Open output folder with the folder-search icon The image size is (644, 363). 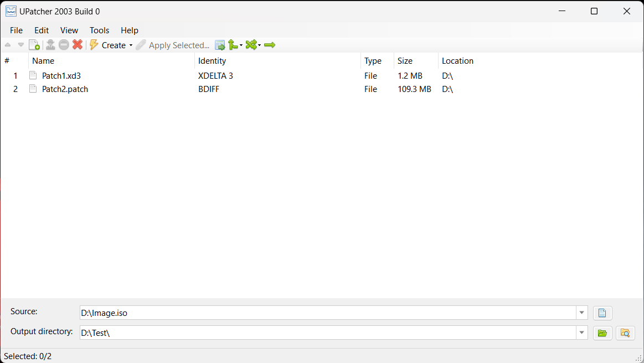coord(625,333)
